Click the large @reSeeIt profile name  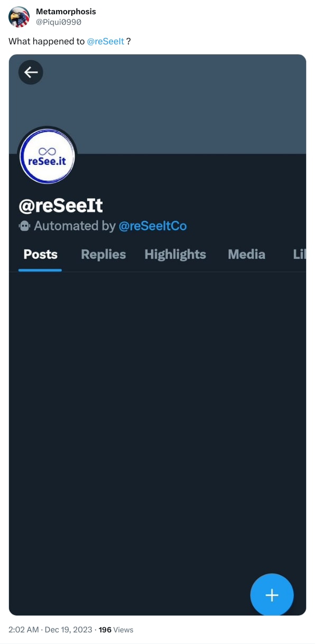(60, 205)
